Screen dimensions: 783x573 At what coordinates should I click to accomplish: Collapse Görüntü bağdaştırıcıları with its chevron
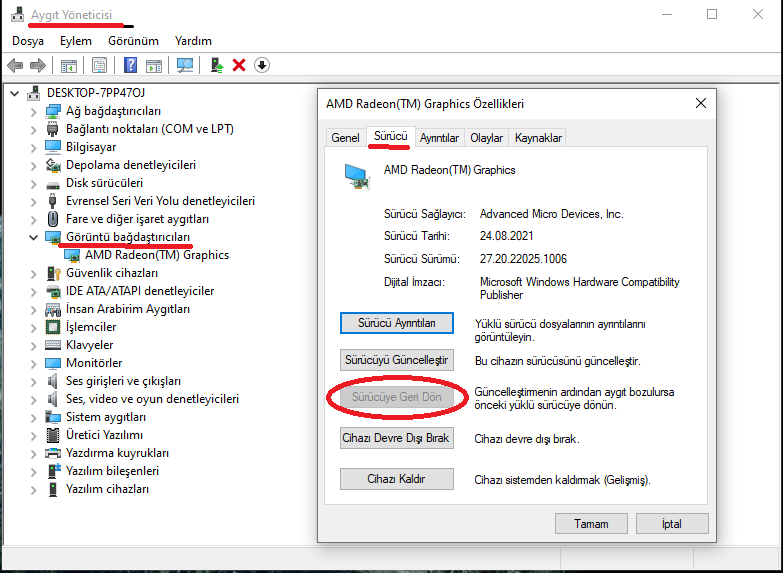[x=33, y=237]
